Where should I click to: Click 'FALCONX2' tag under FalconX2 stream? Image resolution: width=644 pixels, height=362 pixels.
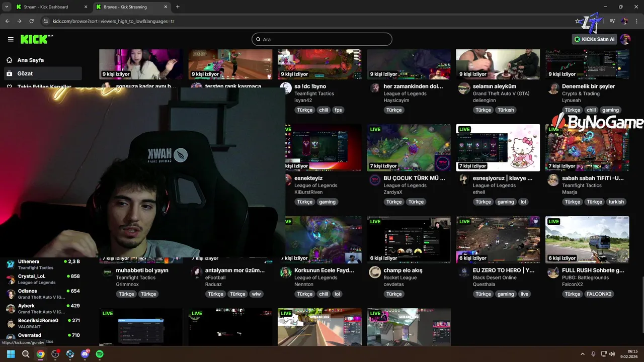tap(599, 294)
